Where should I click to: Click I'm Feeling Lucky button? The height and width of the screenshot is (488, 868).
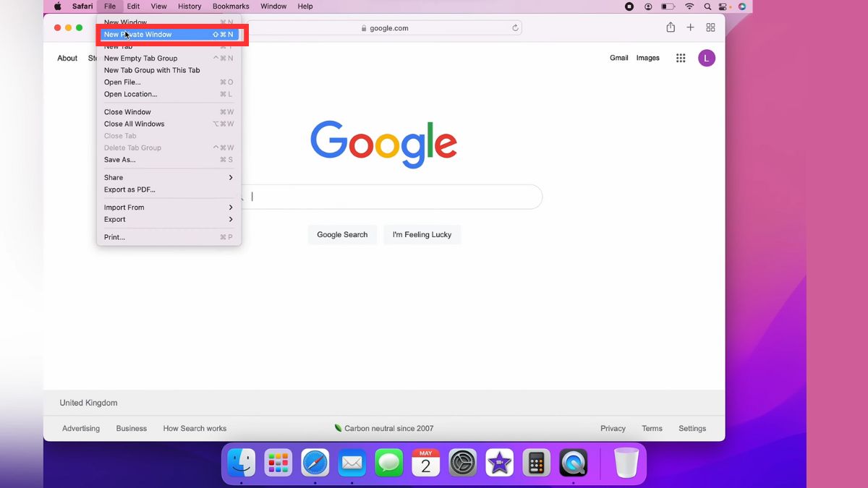422,235
